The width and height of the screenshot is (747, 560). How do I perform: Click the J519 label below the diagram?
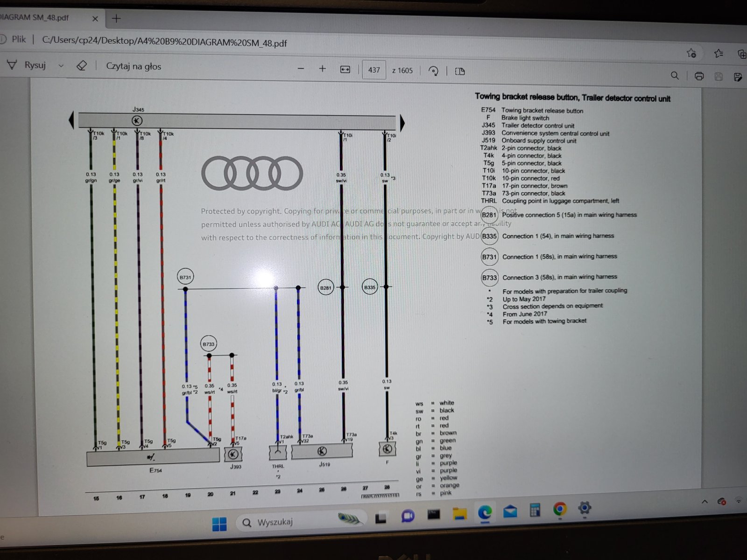tap(324, 464)
